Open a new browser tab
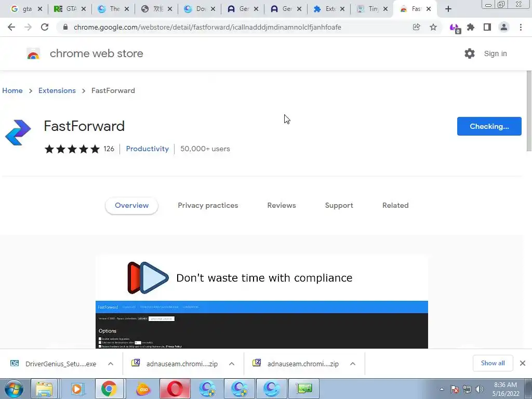 [x=448, y=9]
